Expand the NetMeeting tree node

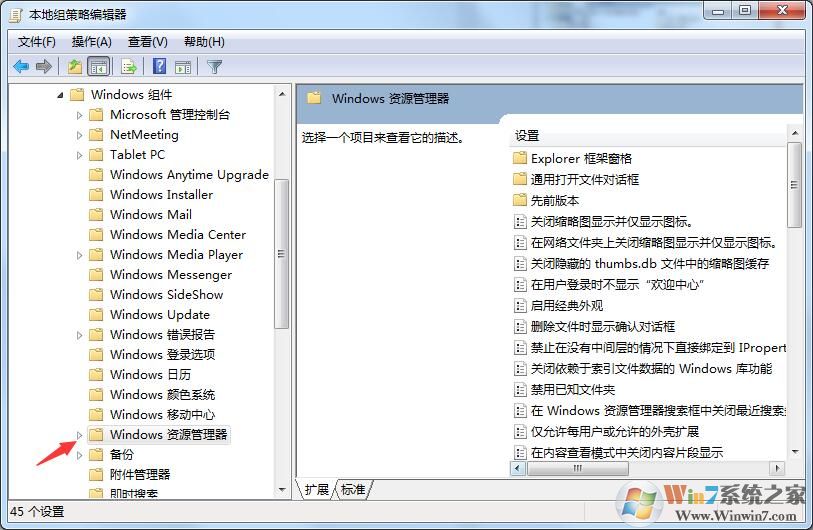(x=79, y=135)
